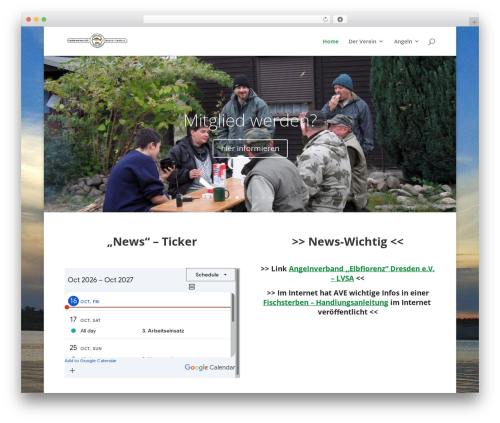Close the window with the red button
The width and height of the screenshot is (500, 423).
click(29, 20)
